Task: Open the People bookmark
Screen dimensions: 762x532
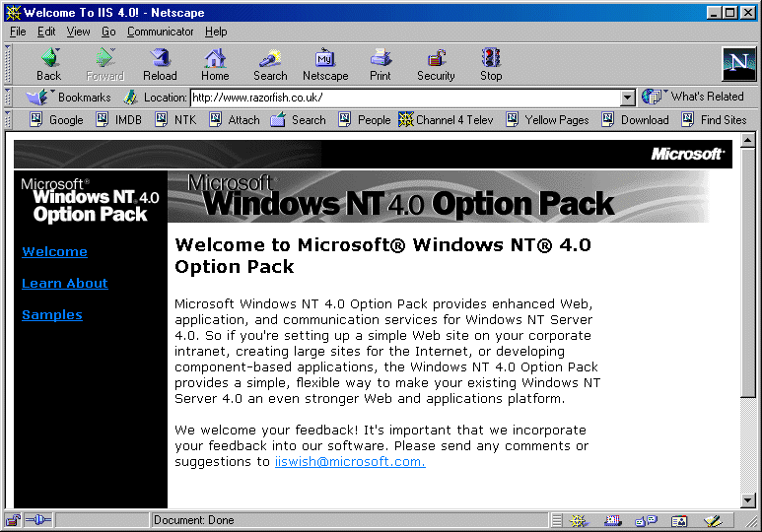Action: click(x=365, y=119)
